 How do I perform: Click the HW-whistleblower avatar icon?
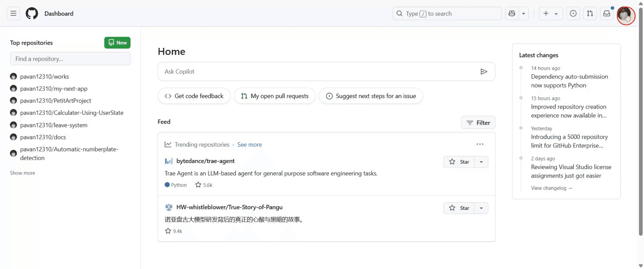(169, 207)
